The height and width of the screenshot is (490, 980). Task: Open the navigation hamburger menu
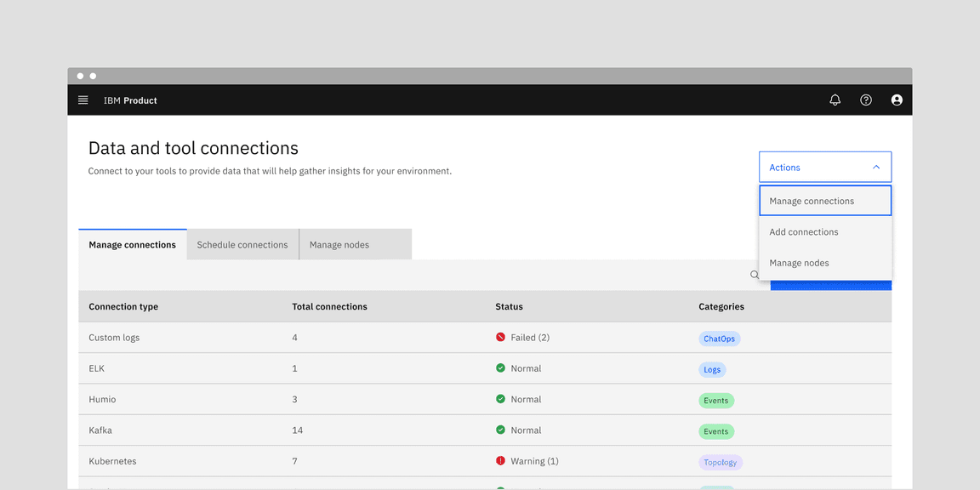[x=83, y=100]
